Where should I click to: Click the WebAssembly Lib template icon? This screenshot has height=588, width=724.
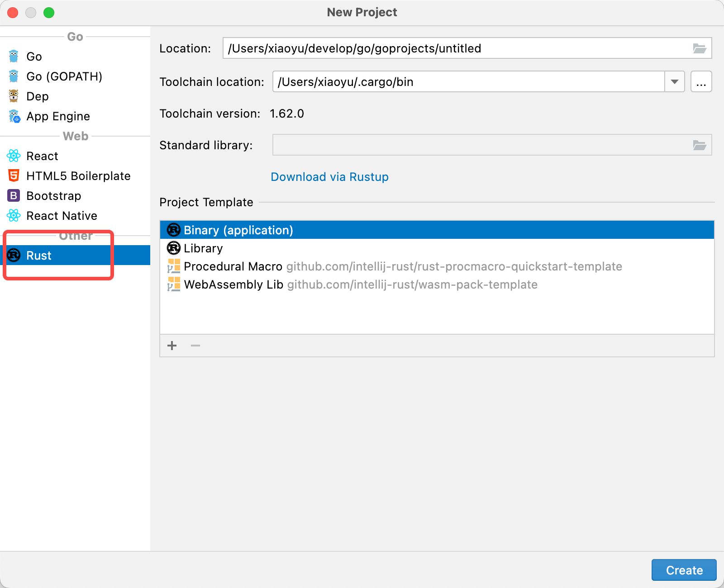point(174,284)
